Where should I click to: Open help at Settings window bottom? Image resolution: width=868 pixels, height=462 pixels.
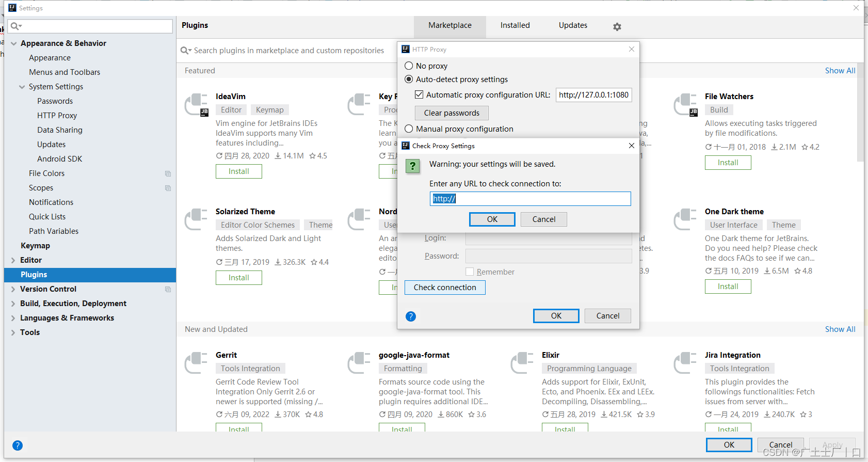(18, 445)
